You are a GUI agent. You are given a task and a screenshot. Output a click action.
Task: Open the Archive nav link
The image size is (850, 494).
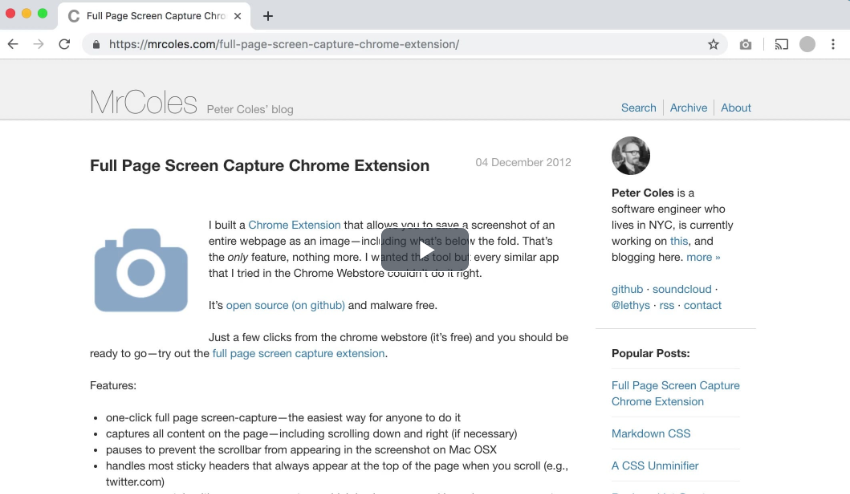pyautogui.click(x=688, y=108)
